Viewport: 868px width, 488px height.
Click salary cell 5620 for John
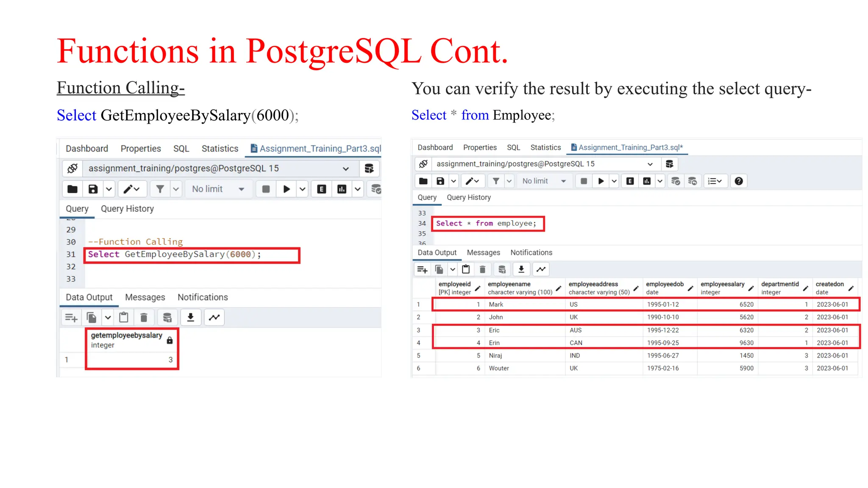tap(727, 317)
